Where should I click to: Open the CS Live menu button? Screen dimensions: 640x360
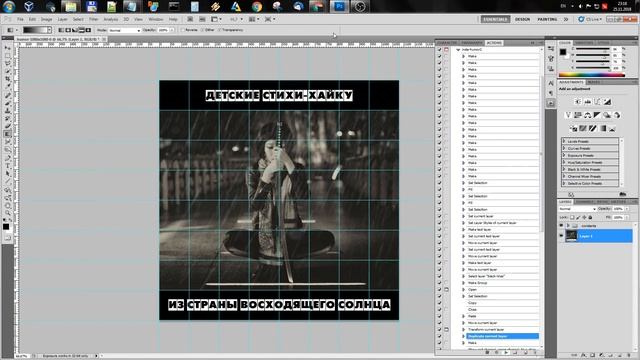tap(589, 19)
